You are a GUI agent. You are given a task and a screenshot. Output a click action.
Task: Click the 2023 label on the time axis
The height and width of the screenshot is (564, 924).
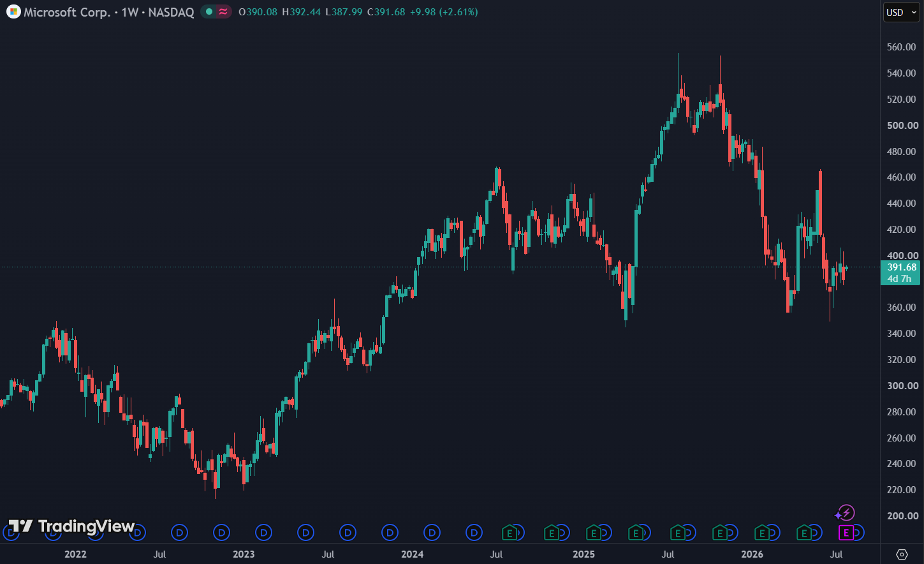(244, 554)
